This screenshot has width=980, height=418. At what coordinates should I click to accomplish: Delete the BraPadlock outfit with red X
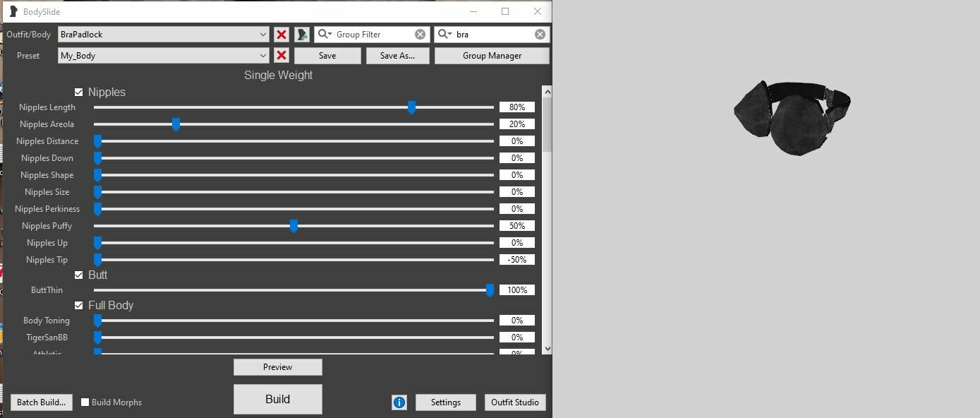pos(282,34)
